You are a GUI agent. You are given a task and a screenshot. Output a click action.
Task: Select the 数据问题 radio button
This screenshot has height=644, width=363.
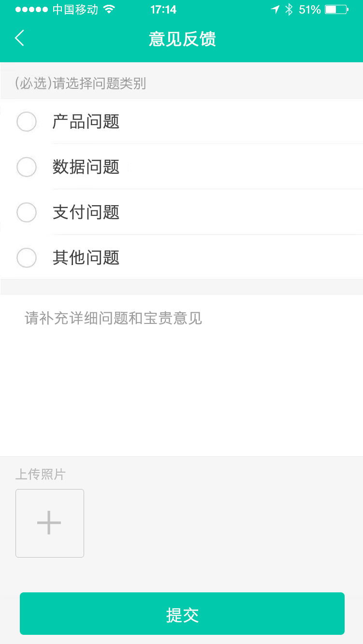tap(27, 167)
